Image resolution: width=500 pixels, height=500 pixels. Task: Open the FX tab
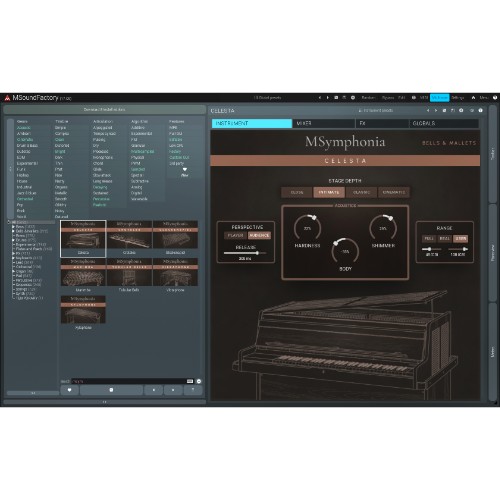[x=382, y=123]
